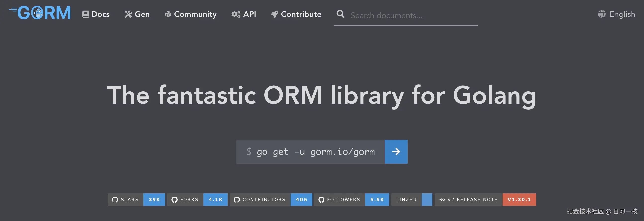This screenshot has height=221, width=644.
Task: Open the Gen menu item
Action: click(137, 14)
